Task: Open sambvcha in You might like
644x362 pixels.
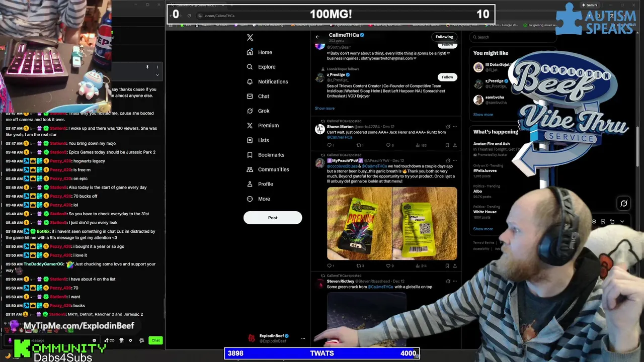Action: 490,100
